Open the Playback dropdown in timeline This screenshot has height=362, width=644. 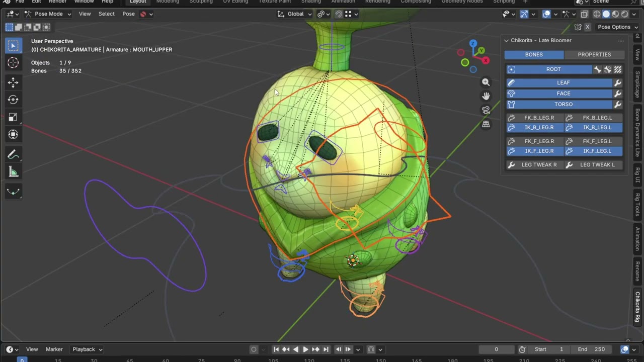pos(87,349)
